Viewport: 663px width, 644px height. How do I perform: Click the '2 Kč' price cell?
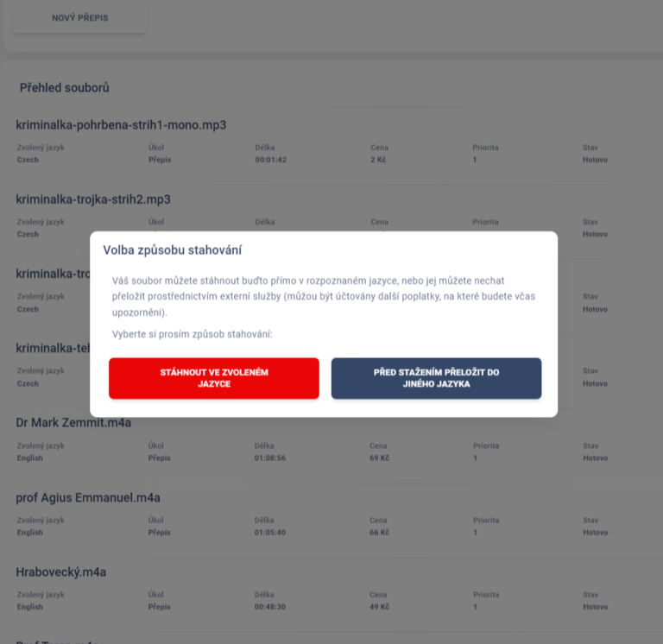(x=377, y=160)
